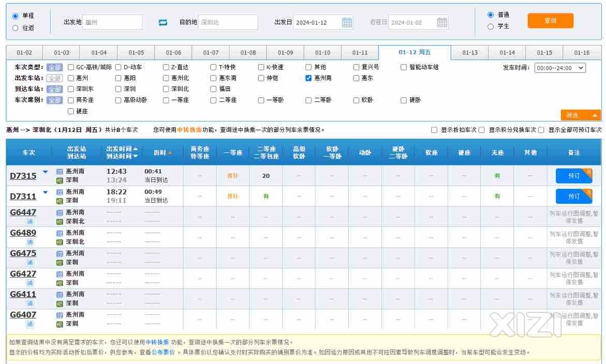606x364 pixels.
Task: Select 全部 for 车次类型 filter
Action: [54, 67]
